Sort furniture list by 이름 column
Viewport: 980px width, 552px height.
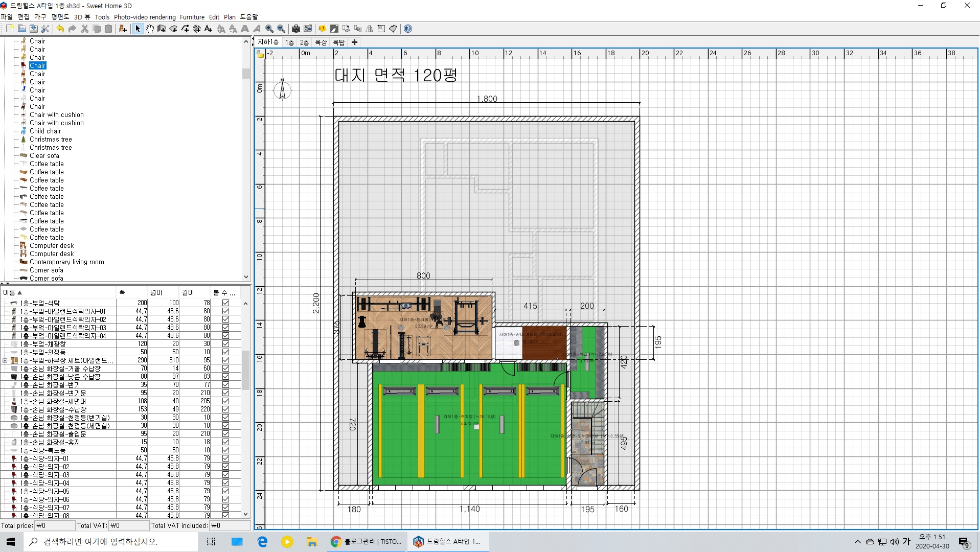pyautogui.click(x=58, y=292)
